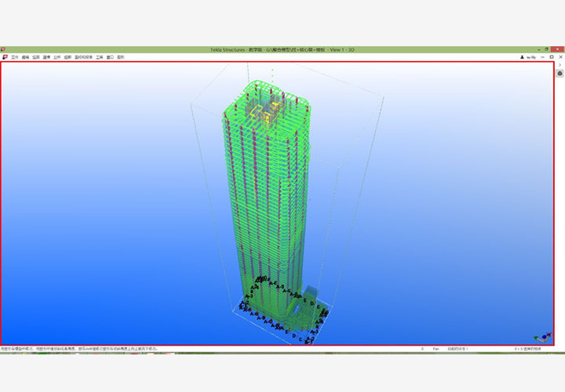Image resolution: width=565 pixels, height=392 pixels.
Task: Open the 分析 (Analysis) menu
Action: (57, 57)
